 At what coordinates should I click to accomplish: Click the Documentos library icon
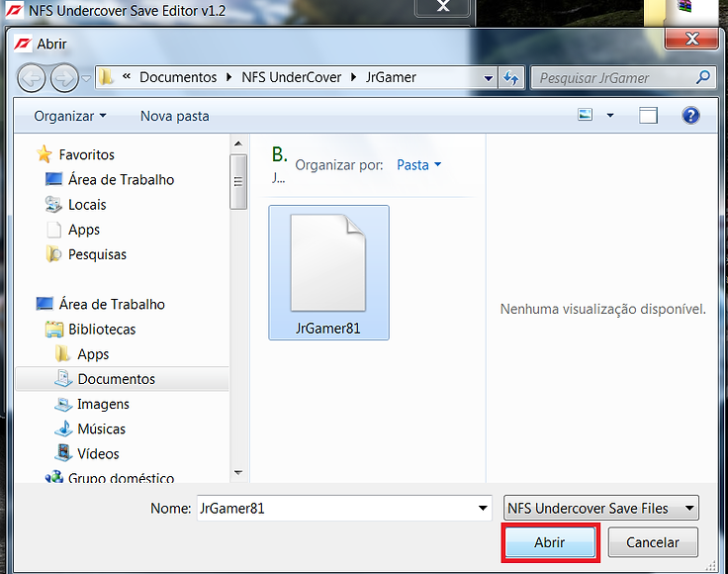tap(63, 378)
